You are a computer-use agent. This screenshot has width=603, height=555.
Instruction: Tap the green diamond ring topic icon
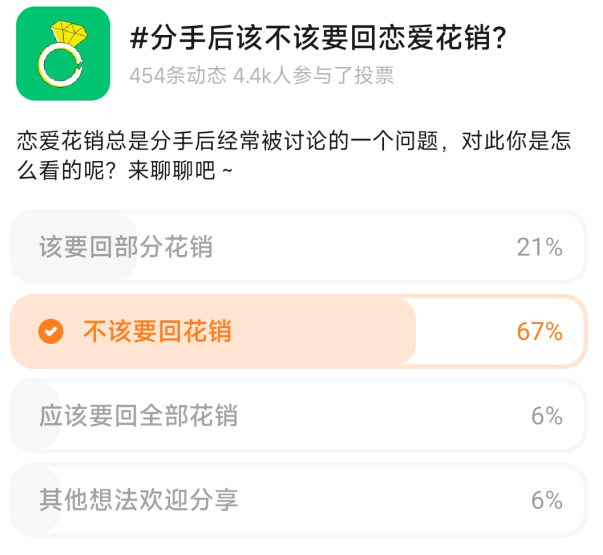64,53
